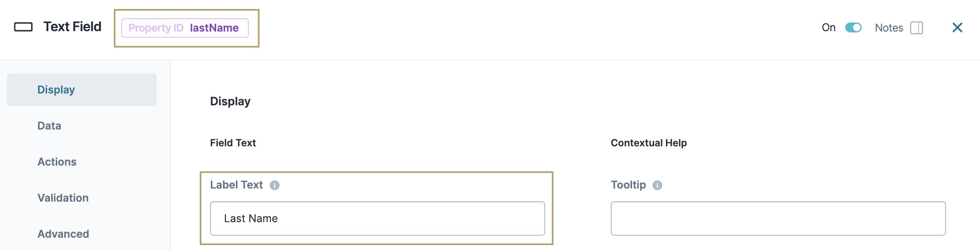980x250 pixels.
Task: Select the Advanced tab
Action: [x=63, y=234]
